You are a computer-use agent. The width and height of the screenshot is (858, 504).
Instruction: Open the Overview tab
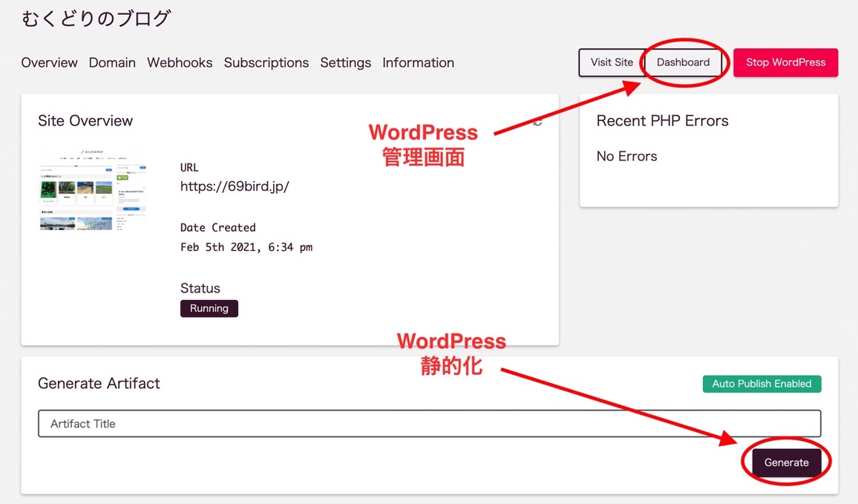coord(49,62)
